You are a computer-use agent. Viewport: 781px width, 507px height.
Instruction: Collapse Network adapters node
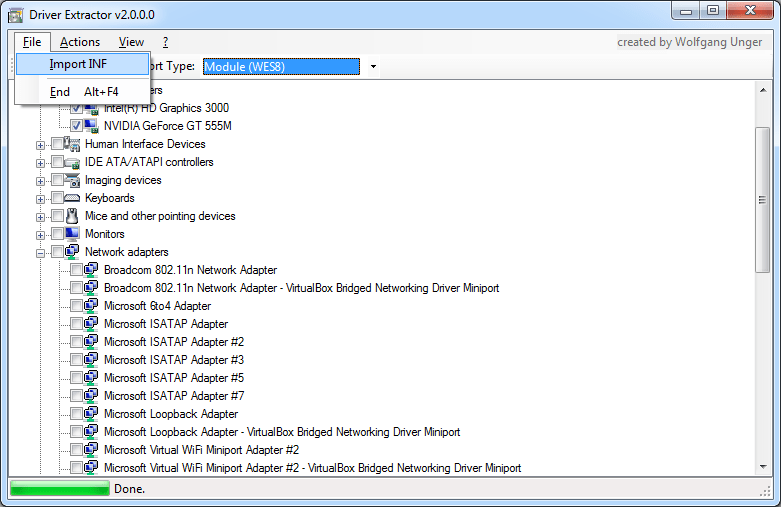coord(40,253)
